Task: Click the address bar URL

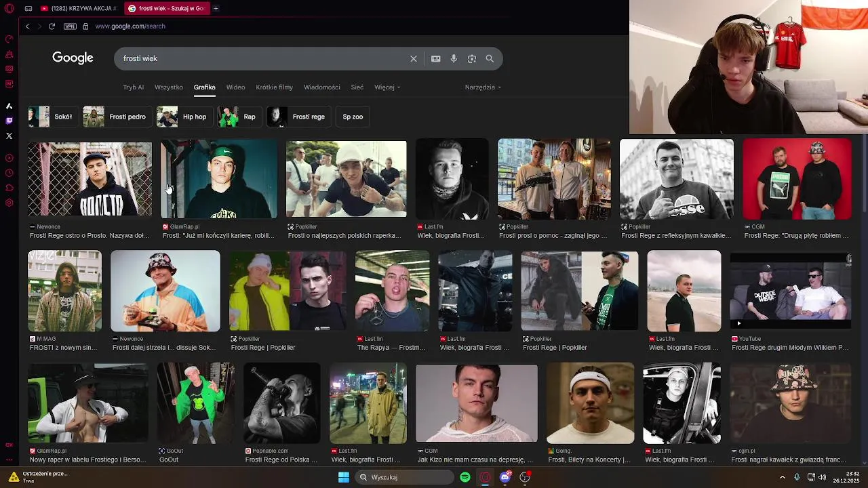Action: click(130, 26)
